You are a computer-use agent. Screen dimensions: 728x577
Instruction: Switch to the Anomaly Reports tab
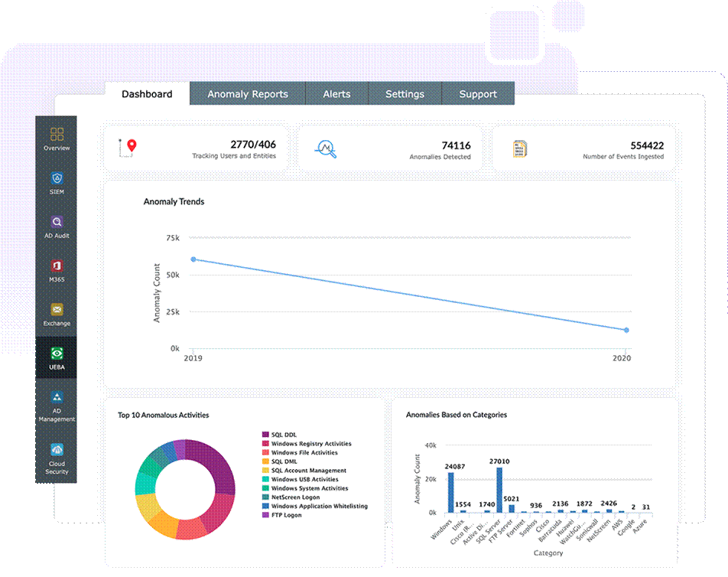248,94
